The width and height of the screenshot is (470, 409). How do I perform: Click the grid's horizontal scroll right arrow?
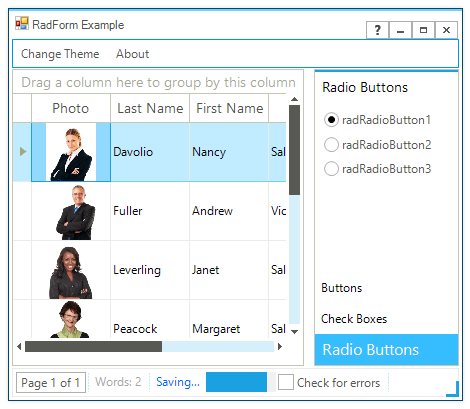pos(280,347)
